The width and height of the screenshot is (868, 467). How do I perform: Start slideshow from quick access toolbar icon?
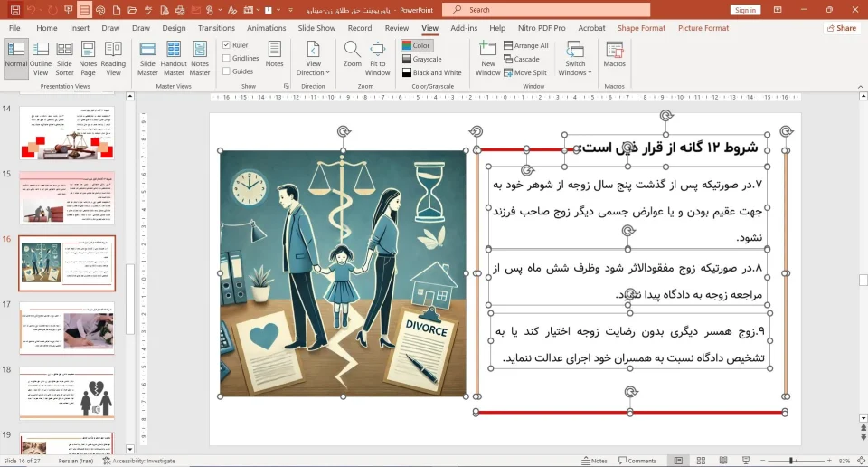point(68,10)
